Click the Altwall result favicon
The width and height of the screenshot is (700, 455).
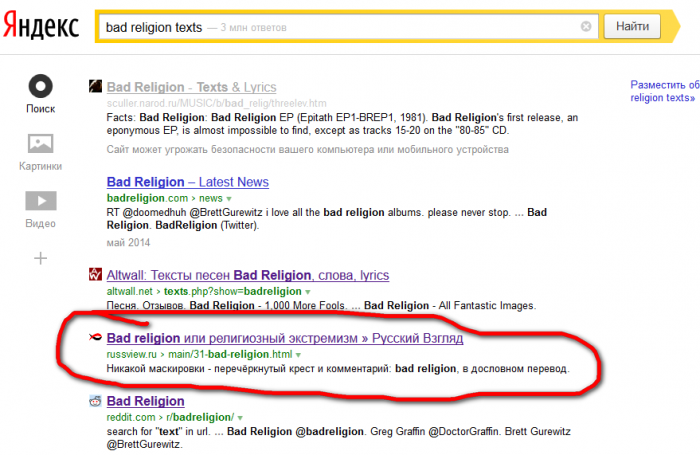[95, 275]
